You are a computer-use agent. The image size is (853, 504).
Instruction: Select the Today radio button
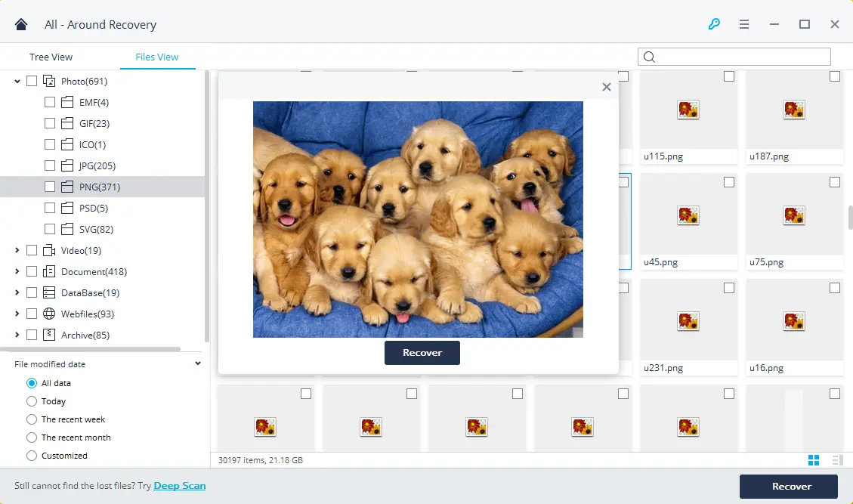pyautogui.click(x=32, y=401)
